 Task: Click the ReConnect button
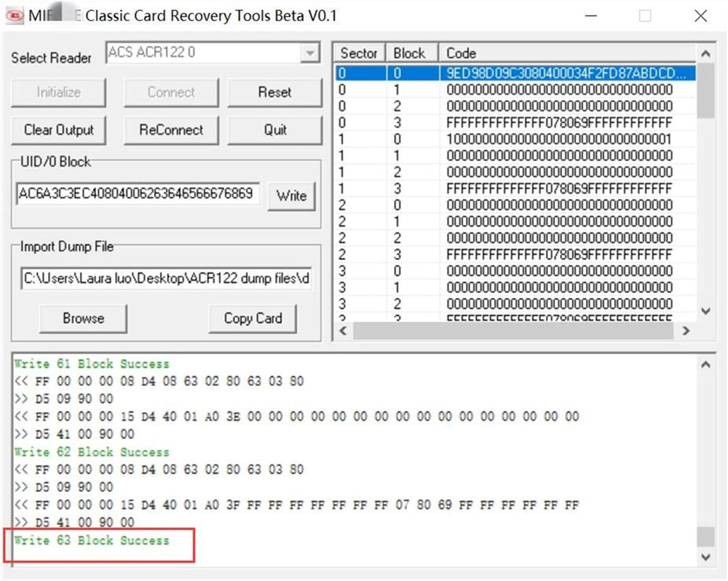point(171,130)
